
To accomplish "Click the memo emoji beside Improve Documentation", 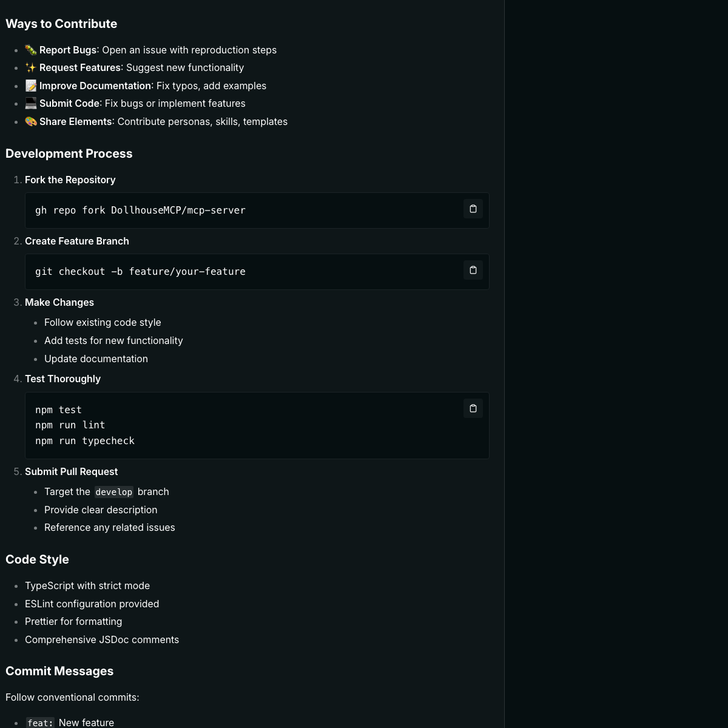I will pos(31,86).
